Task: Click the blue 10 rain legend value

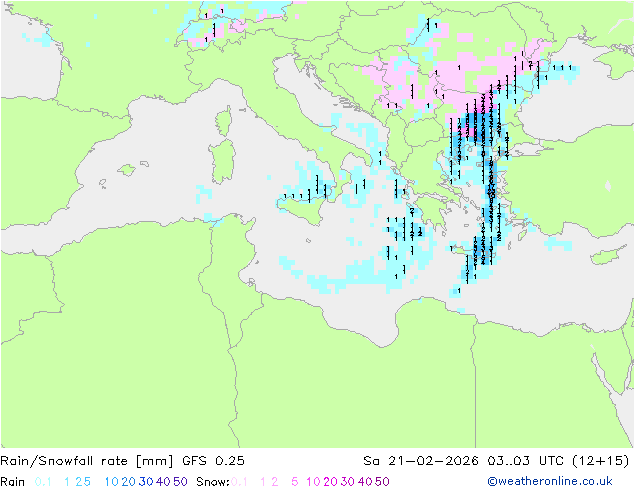Action: click(x=111, y=482)
